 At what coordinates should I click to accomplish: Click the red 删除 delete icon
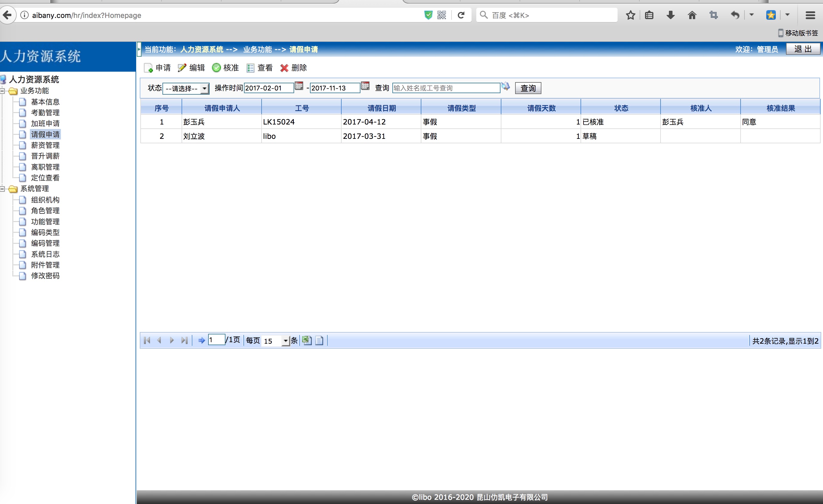pyautogui.click(x=284, y=68)
